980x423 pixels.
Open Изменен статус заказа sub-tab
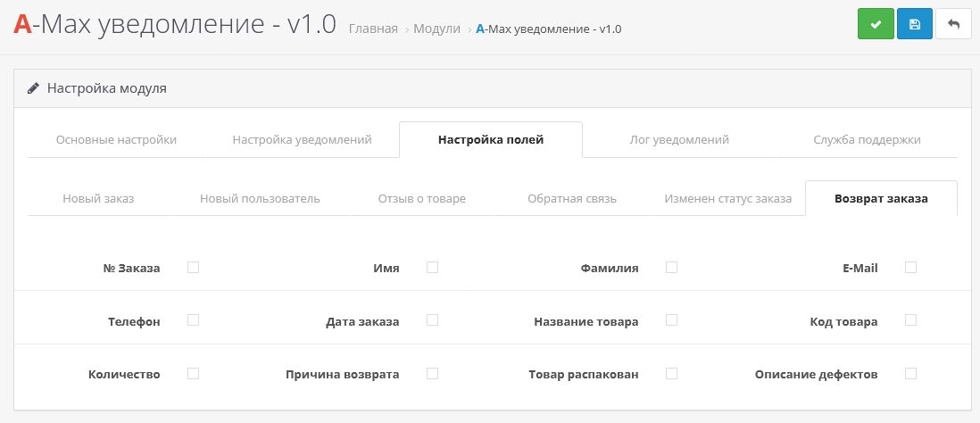(727, 199)
